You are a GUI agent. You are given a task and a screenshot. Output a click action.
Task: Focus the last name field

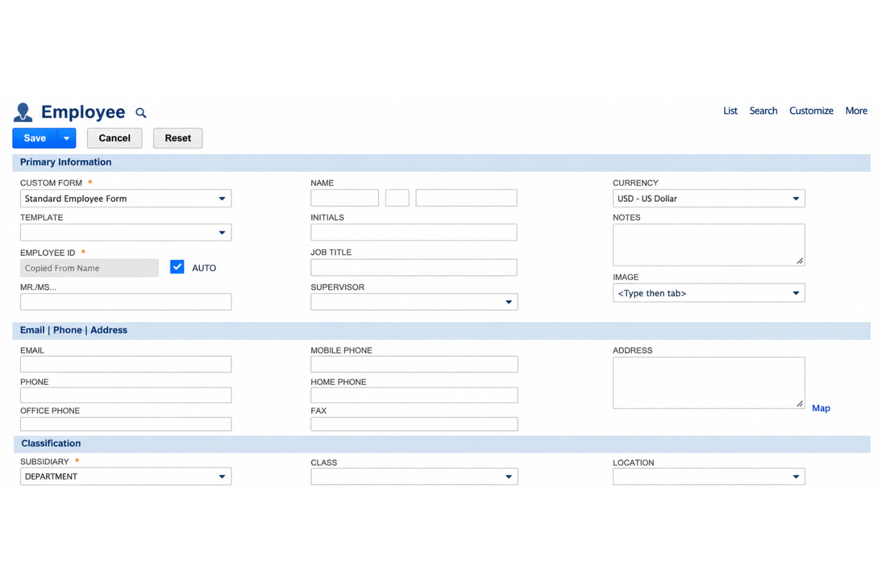click(466, 198)
